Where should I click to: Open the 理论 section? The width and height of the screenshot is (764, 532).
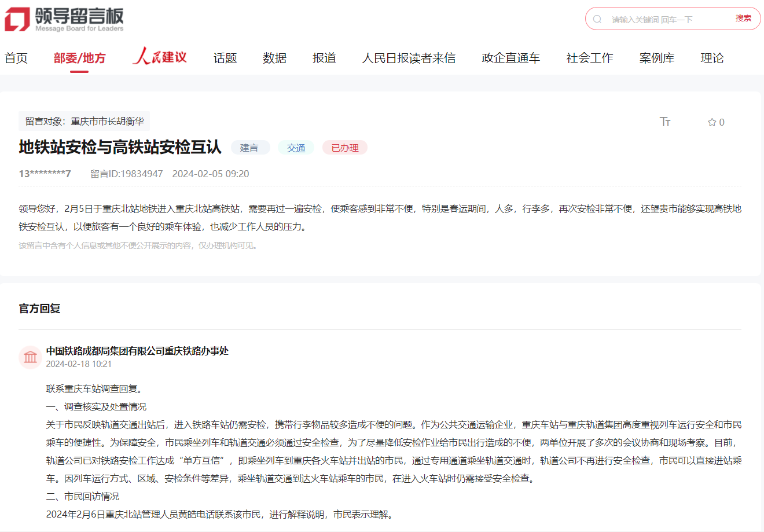pyautogui.click(x=711, y=57)
